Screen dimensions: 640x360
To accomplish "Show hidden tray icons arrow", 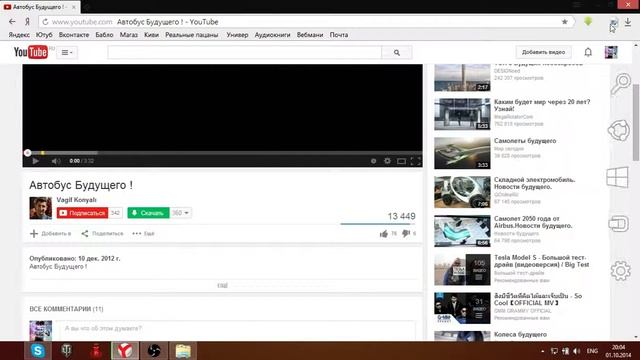I will click(x=542, y=351).
